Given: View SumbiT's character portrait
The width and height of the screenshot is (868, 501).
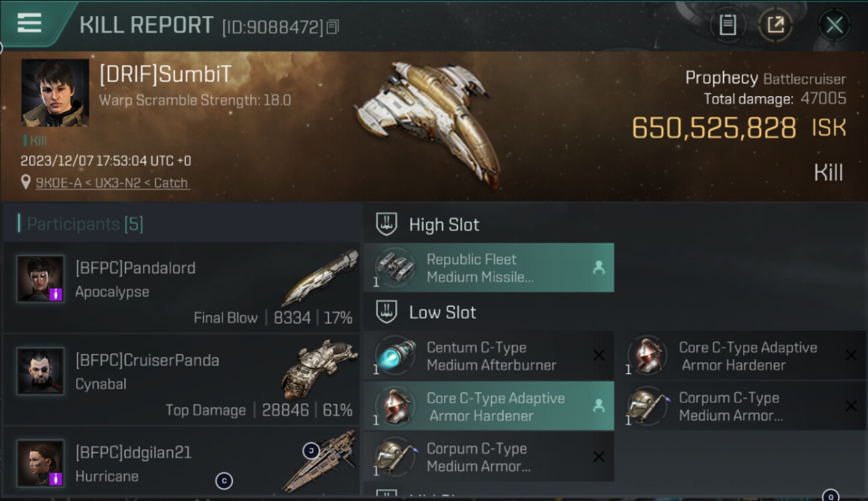Looking at the screenshot, I should [x=55, y=93].
